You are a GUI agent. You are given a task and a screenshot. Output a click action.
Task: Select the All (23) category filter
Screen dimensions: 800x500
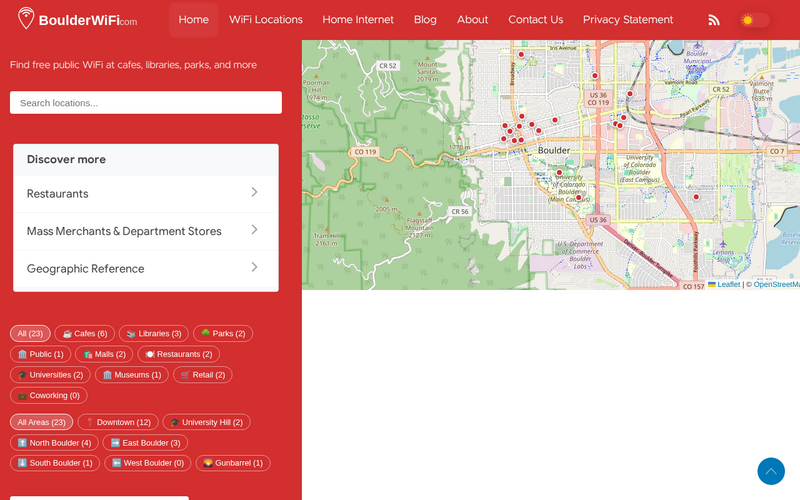[x=30, y=333]
